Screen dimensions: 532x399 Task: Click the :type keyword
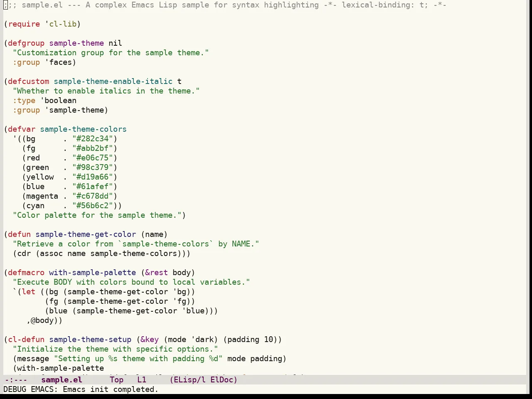(x=24, y=101)
